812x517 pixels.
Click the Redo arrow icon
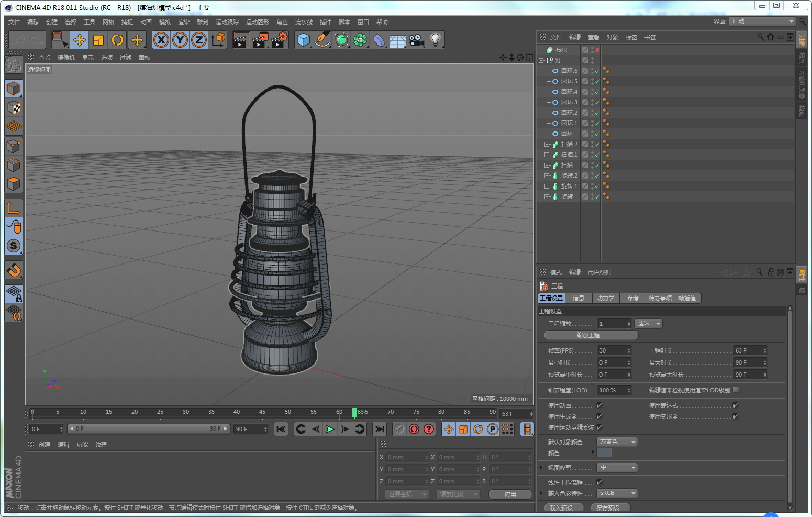pos(37,40)
